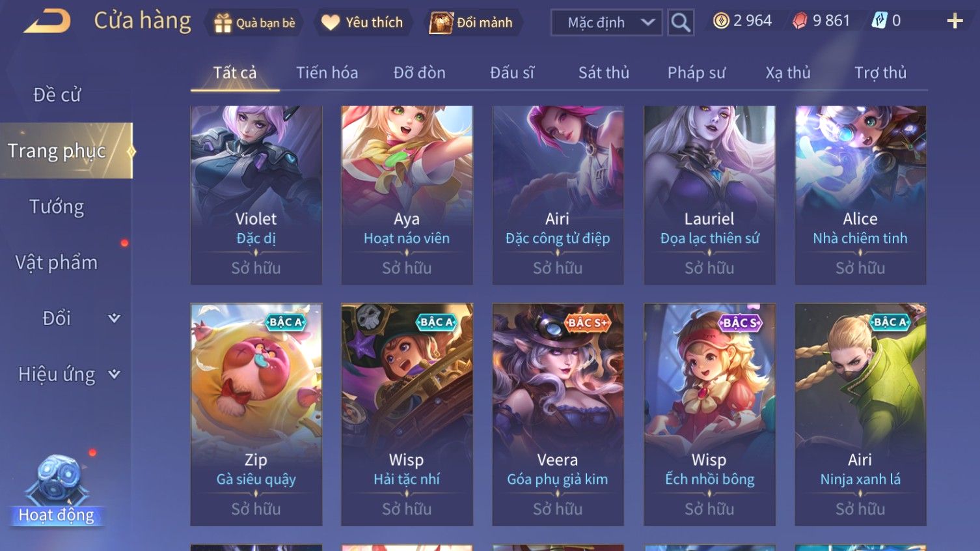
Task: Open Quà bạn bè gift button
Action: coord(254,23)
